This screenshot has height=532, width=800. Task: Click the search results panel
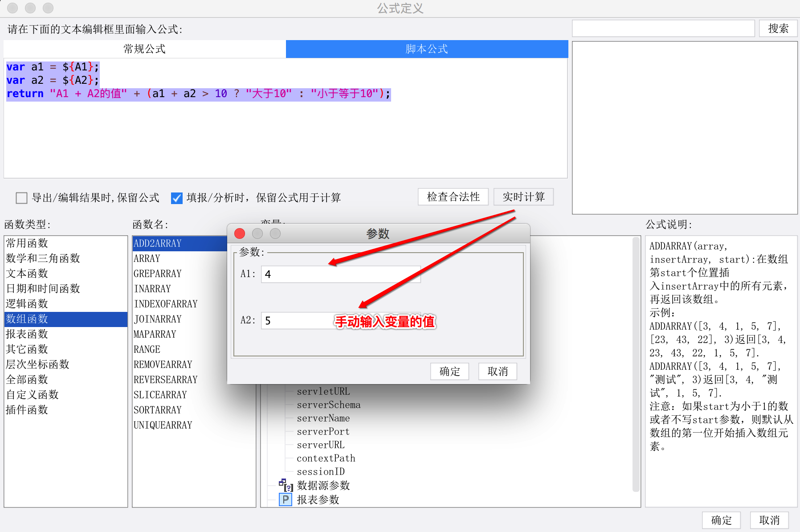click(x=685, y=128)
